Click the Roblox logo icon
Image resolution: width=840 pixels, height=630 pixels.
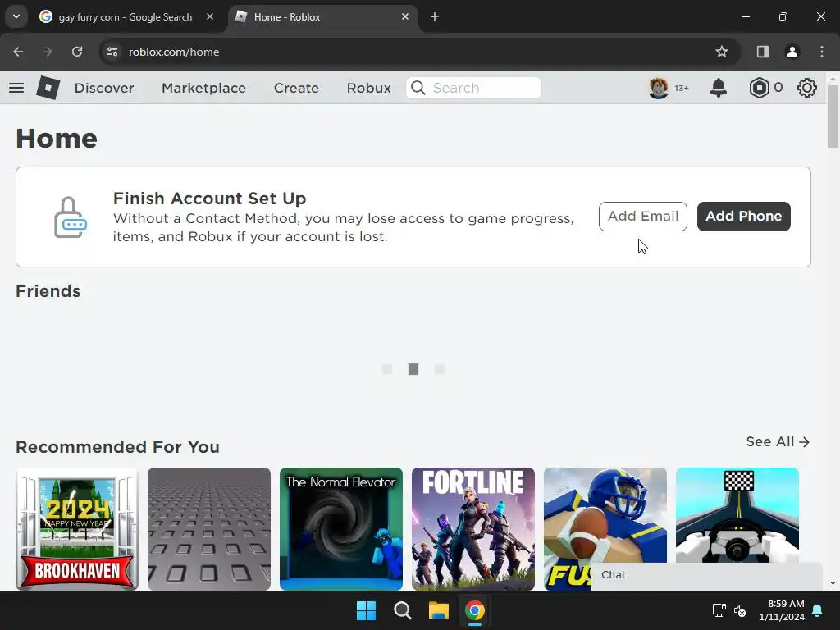point(48,88)
